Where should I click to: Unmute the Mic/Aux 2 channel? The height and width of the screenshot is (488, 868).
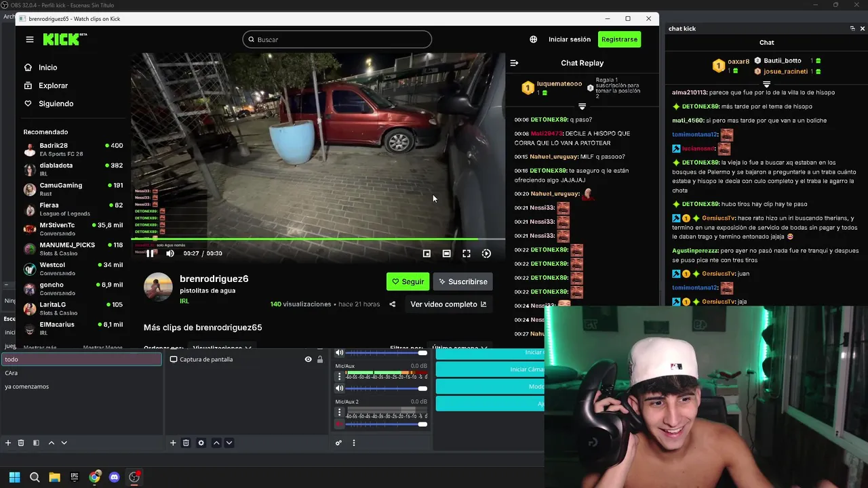point(340,424)
